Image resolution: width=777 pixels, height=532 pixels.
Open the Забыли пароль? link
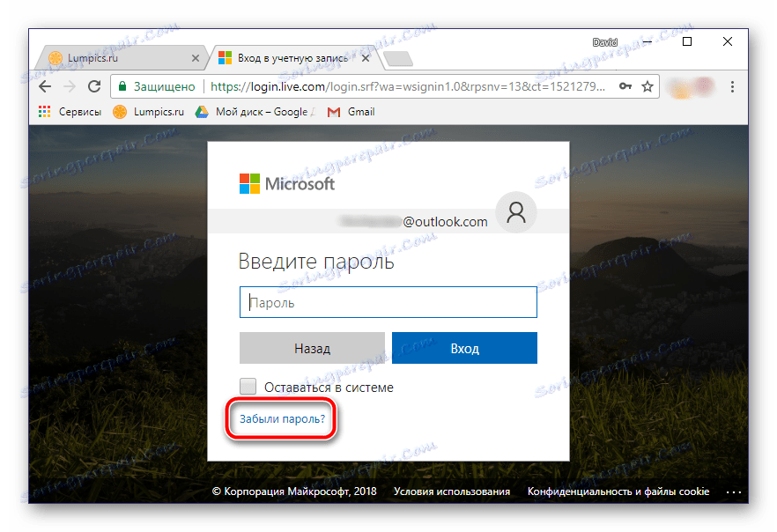coord(282,419)
